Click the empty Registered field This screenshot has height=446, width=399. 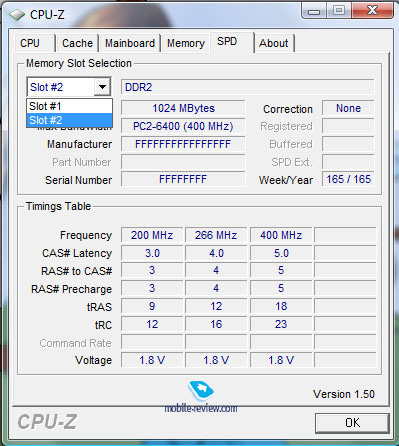[348, 126]
